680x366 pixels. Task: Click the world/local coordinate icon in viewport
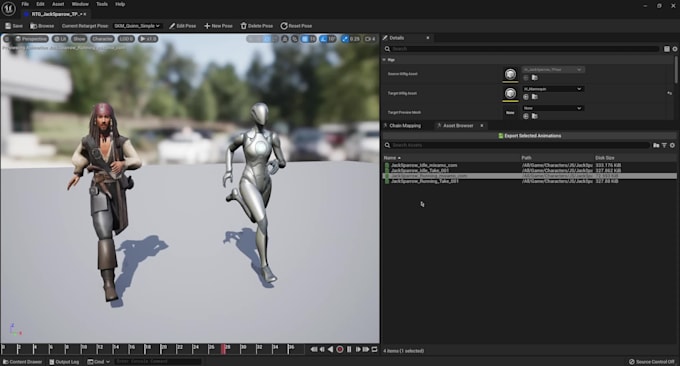coord(285,39)
